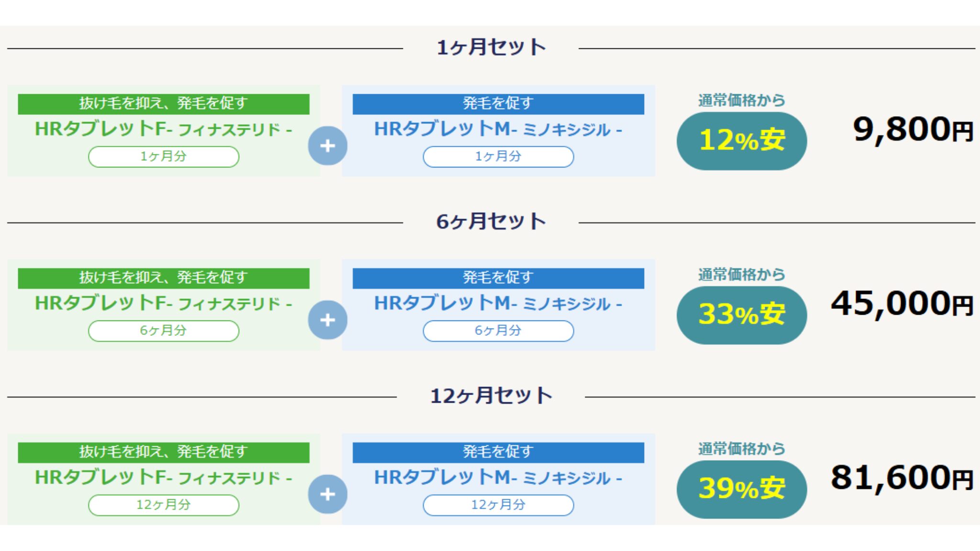Viewport: 980px width, 551px height.
Task: Click the 12ヶ月セット section heading
Action: [491, 396]
